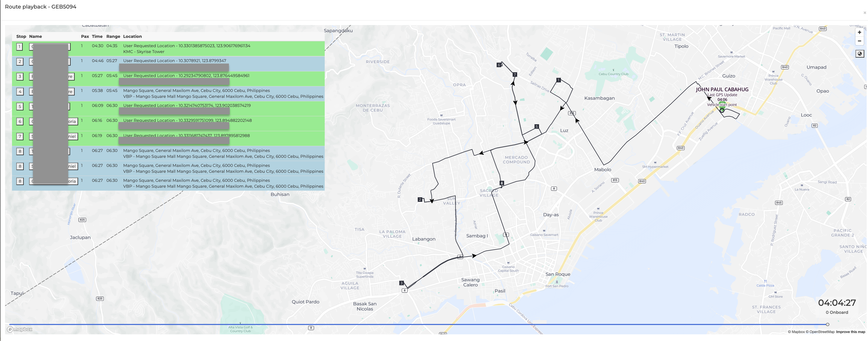Open the © Mapbox attribution link
This screenshot has width=868, height=341.
[x=796, y=332]
